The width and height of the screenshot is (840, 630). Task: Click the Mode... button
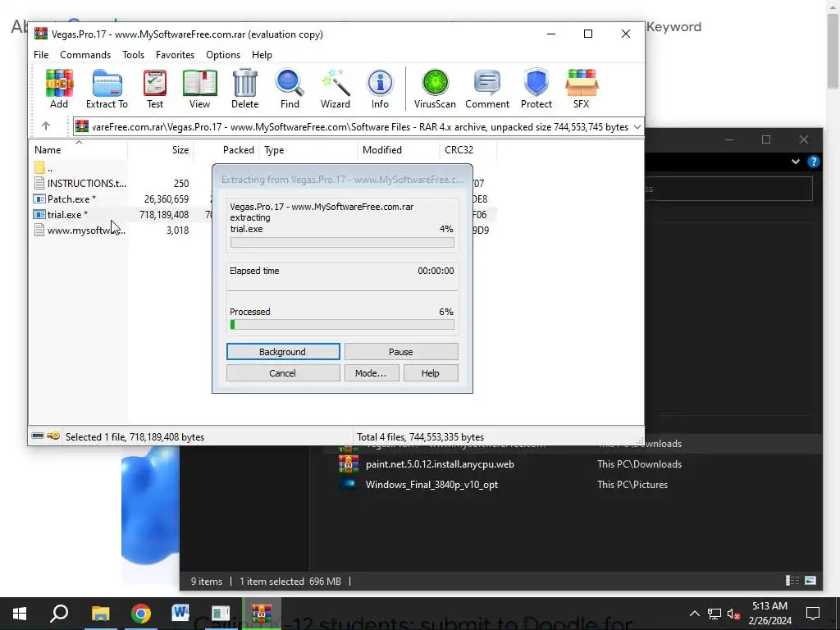click(371, 373)
